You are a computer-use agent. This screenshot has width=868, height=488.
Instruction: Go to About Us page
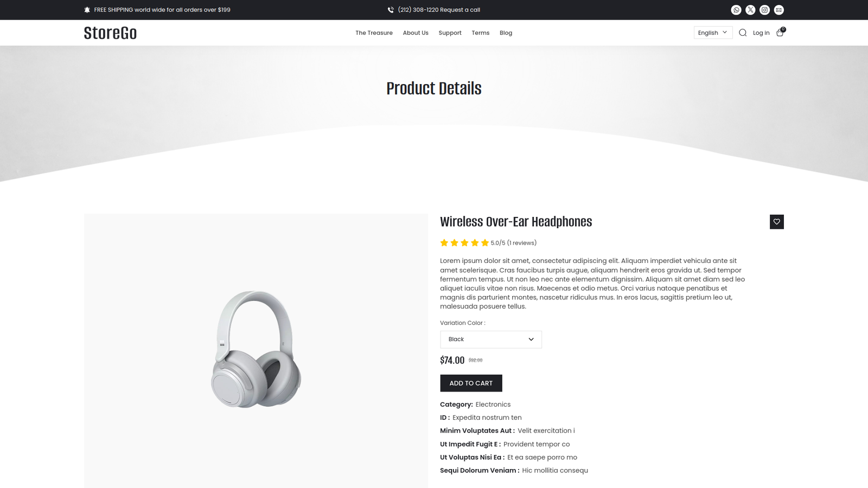tap(416, 33)
